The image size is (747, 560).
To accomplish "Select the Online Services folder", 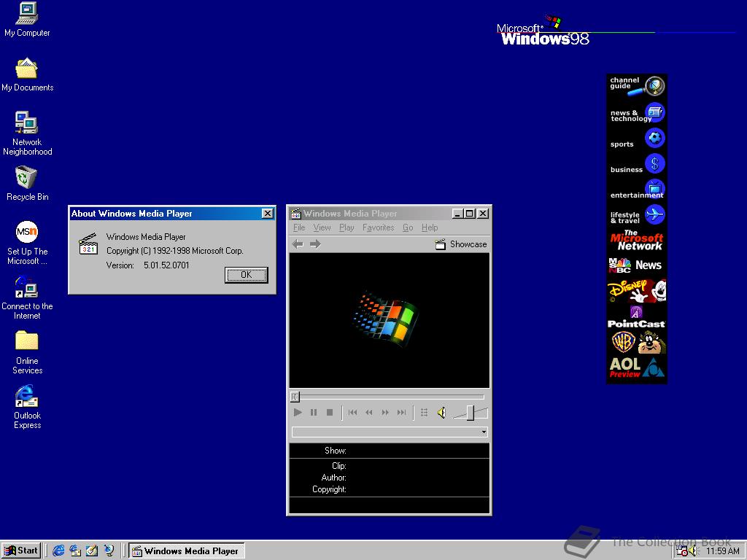I will tap(27, 352).
